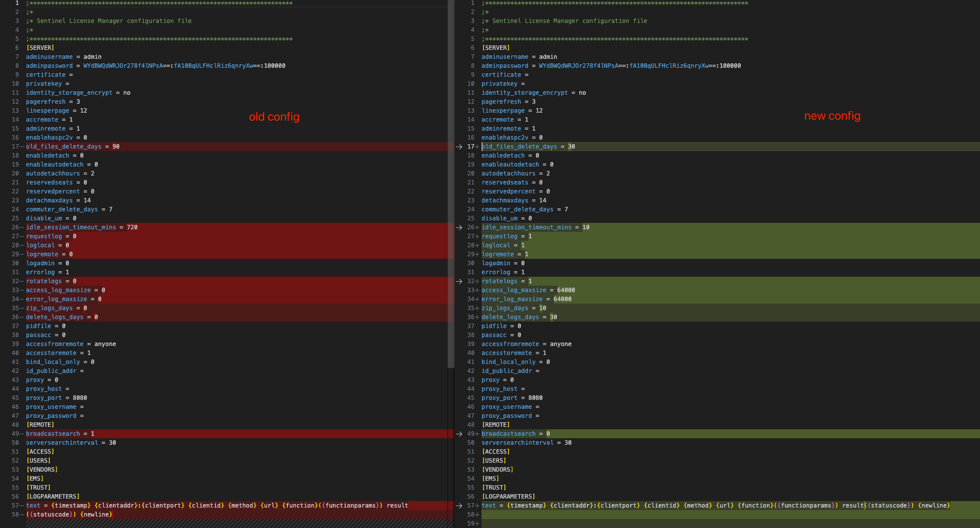
Task: Click delete_logs_days value 30 in right pane
Action: point(553,317)
